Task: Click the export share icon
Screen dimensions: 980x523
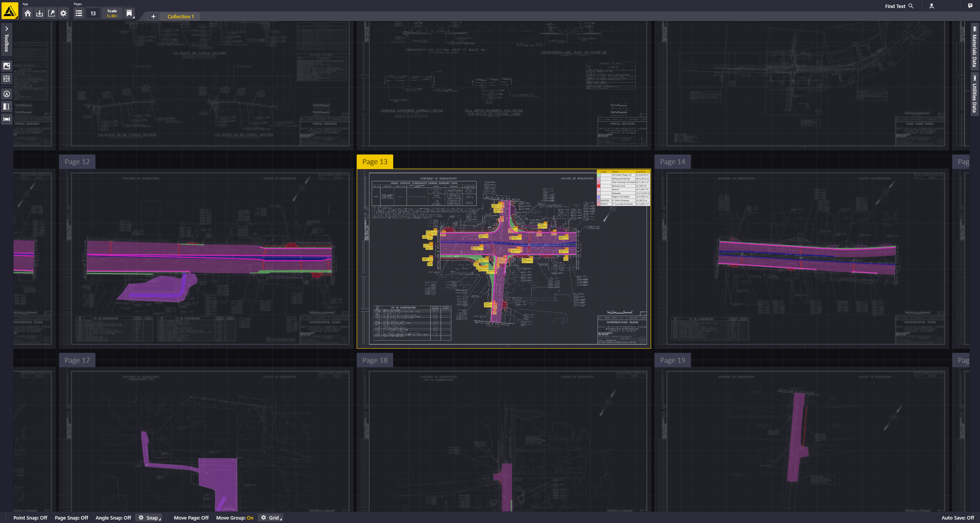Action: [51, 13]
